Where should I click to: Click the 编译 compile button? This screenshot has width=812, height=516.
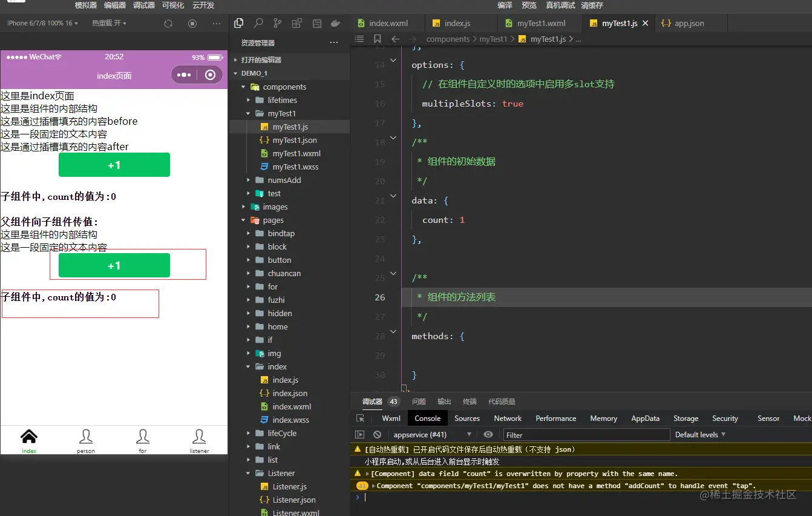(x=505, y=5)
